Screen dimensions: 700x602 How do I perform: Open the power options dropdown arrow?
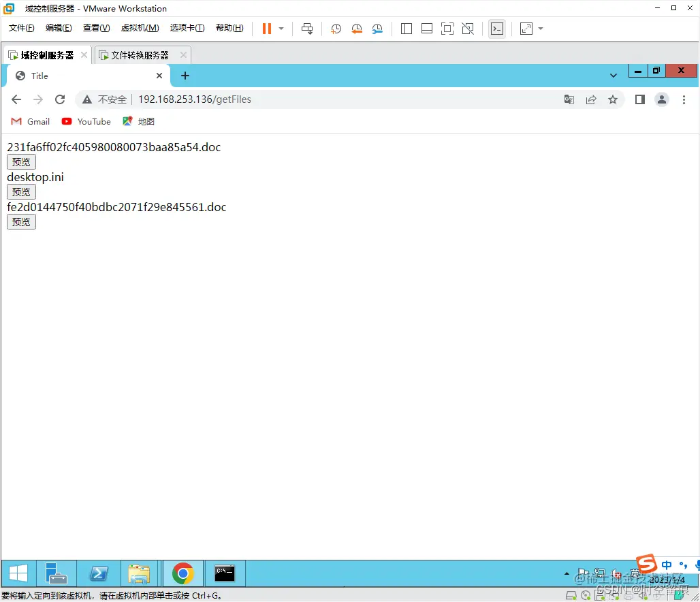click(x=281, y=29)
